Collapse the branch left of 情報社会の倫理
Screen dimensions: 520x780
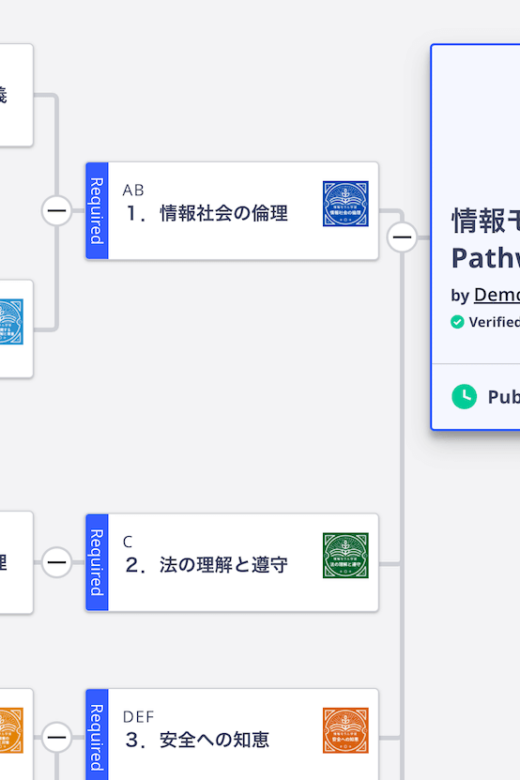[x=57, y=211]
